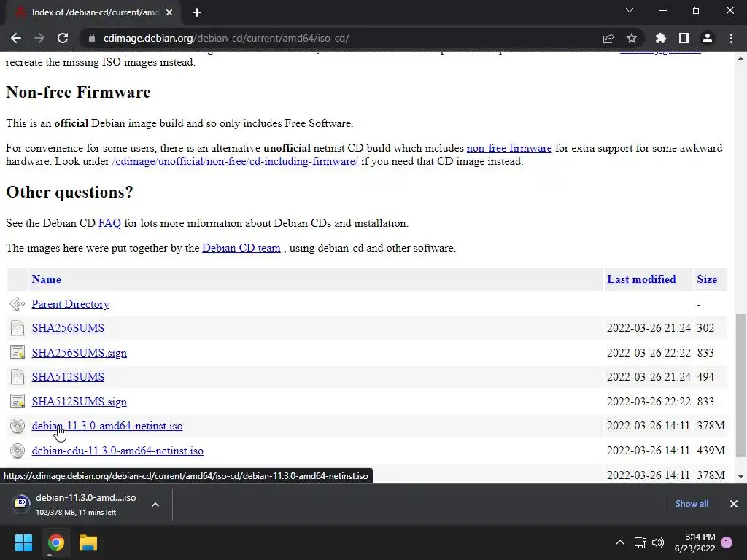Open network status tray icon
This screenshot has width=747, height=560.
(x=640, y=542)
